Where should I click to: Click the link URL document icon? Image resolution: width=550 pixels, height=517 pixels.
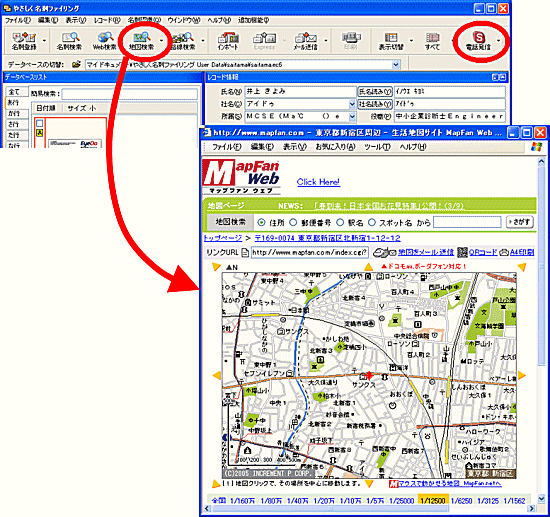pos(245,253)
